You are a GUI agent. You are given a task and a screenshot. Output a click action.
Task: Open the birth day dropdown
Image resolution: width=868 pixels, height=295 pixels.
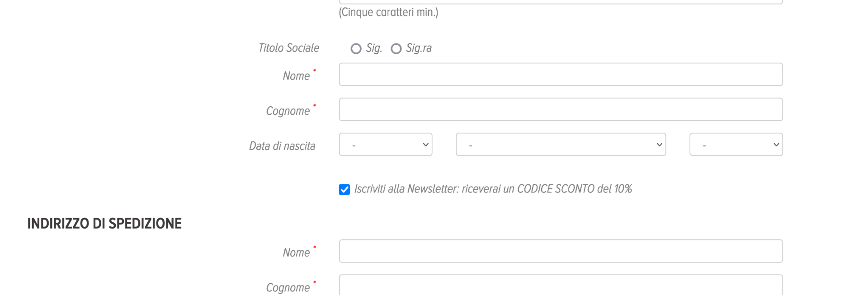(x=385, y=145)
